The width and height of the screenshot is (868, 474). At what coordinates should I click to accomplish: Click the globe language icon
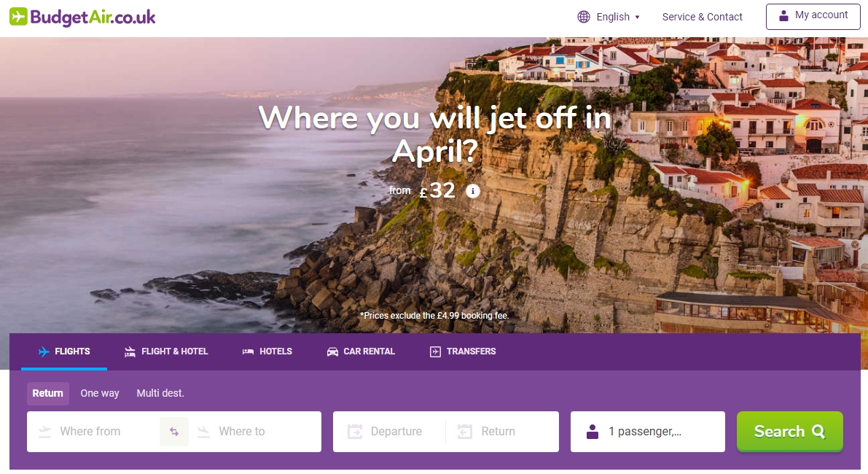(584, 17)
